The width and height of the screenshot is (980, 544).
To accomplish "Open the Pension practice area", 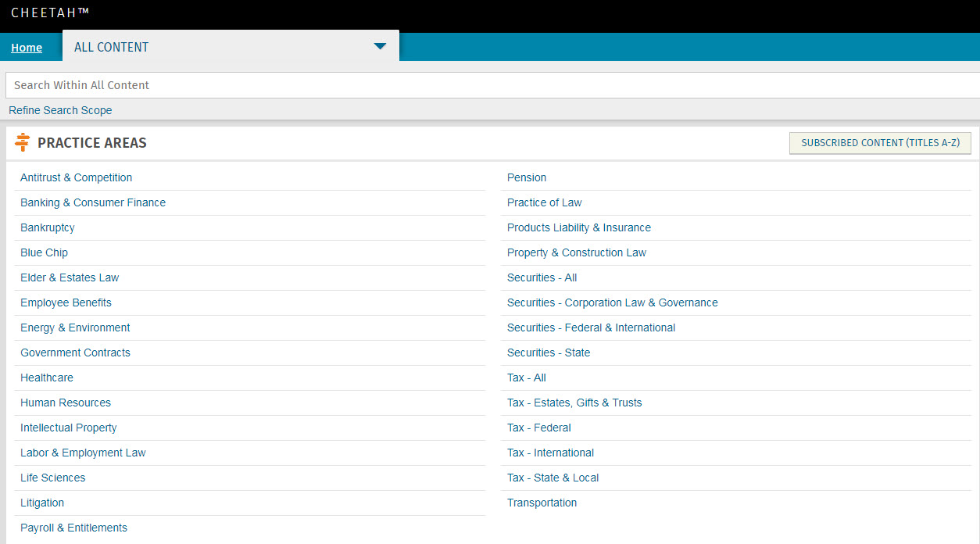I will click(x=527, y=177).
